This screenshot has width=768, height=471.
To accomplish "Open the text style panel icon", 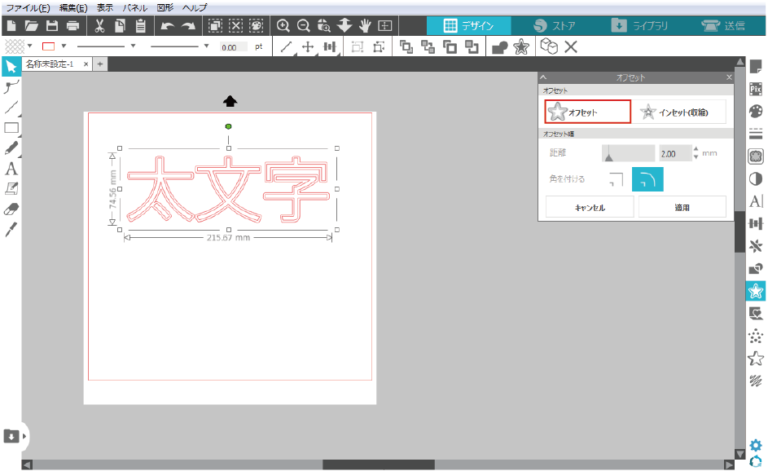I will [756, 201].
